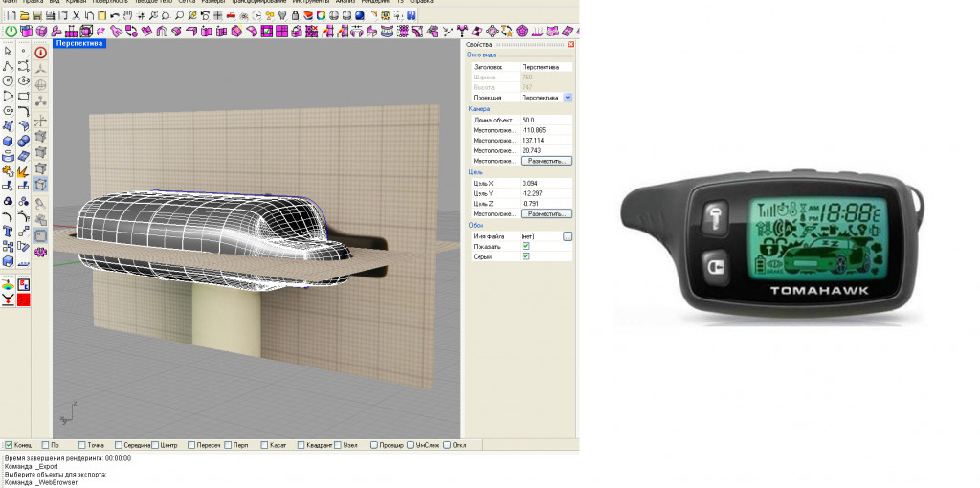Toggle the Откл snap checkbox
980x488 pixels.
point(447,445)
